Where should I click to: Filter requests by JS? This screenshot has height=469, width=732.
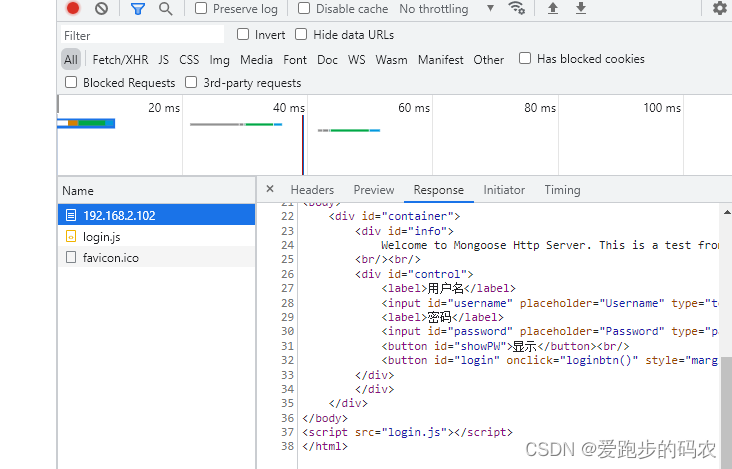(163, 60)
